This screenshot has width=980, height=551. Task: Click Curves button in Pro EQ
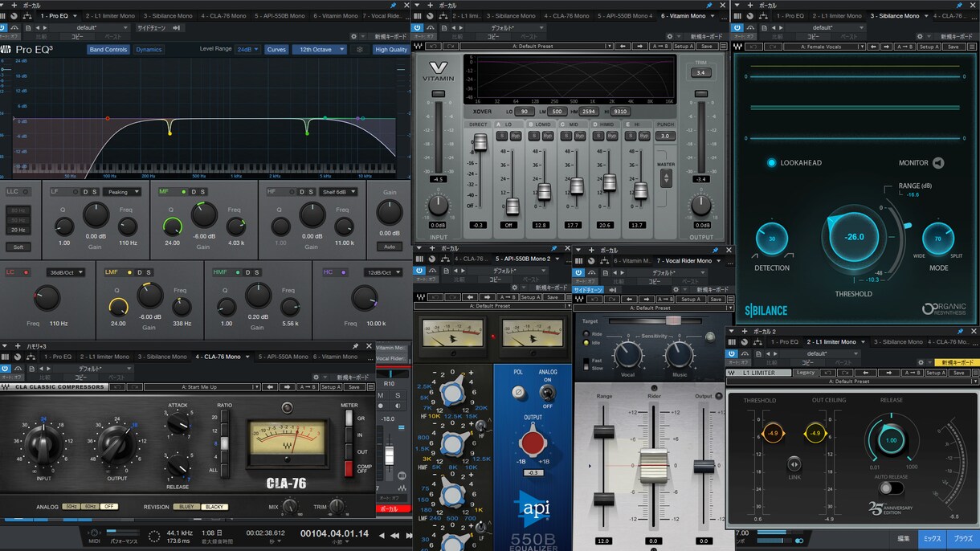(x=276, y=49)
